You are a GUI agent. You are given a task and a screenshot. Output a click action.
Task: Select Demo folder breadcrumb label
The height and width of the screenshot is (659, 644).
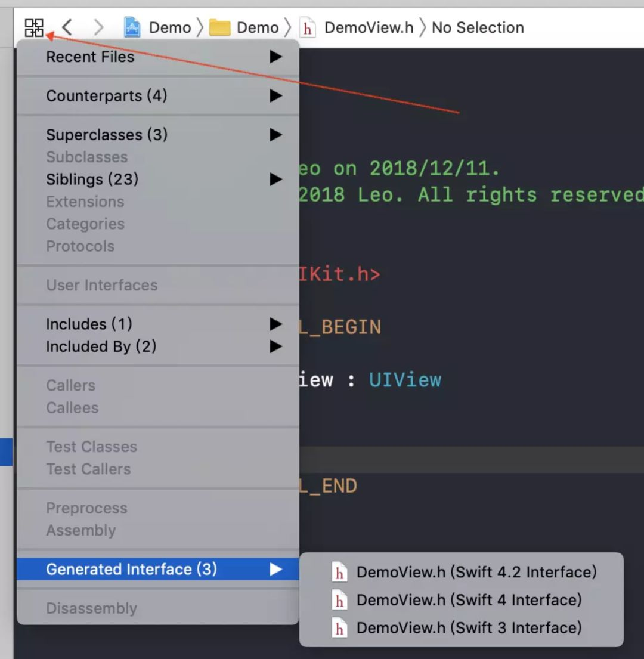(258, 28)
